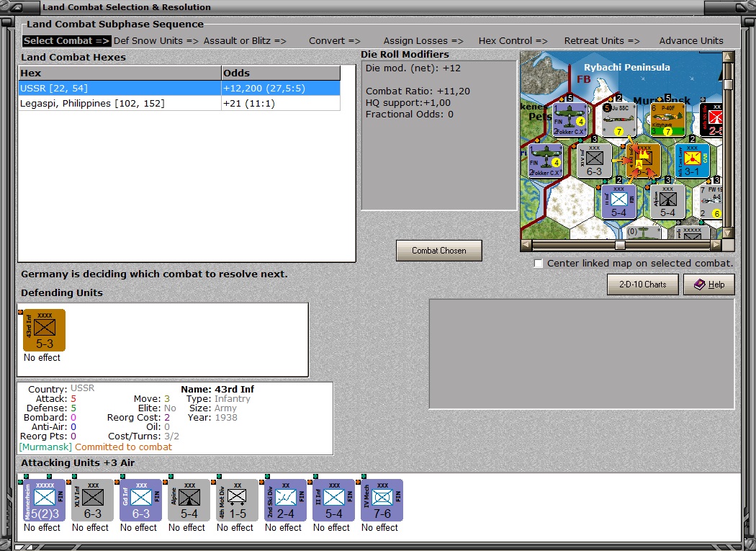Image resolution: width=756 pixels, height=551 pixels.
Task: Click Retreat Units subphase step
Action: coord(602,41)
